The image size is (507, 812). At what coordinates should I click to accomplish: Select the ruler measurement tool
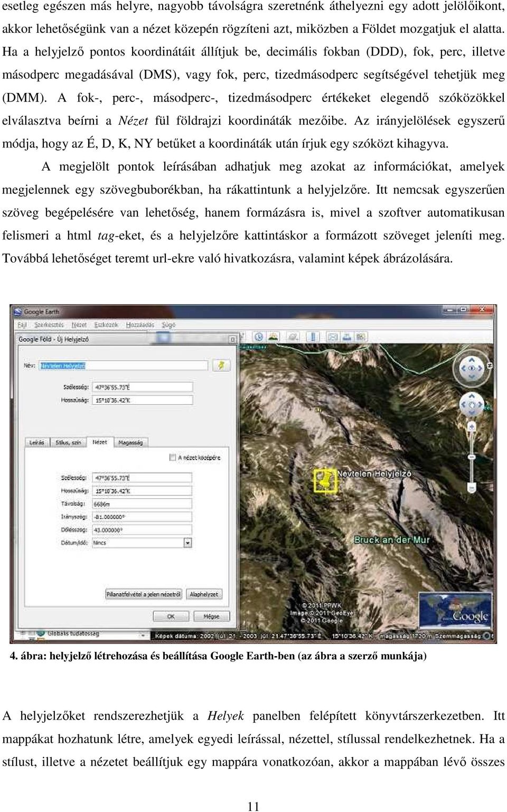point(314,337)
